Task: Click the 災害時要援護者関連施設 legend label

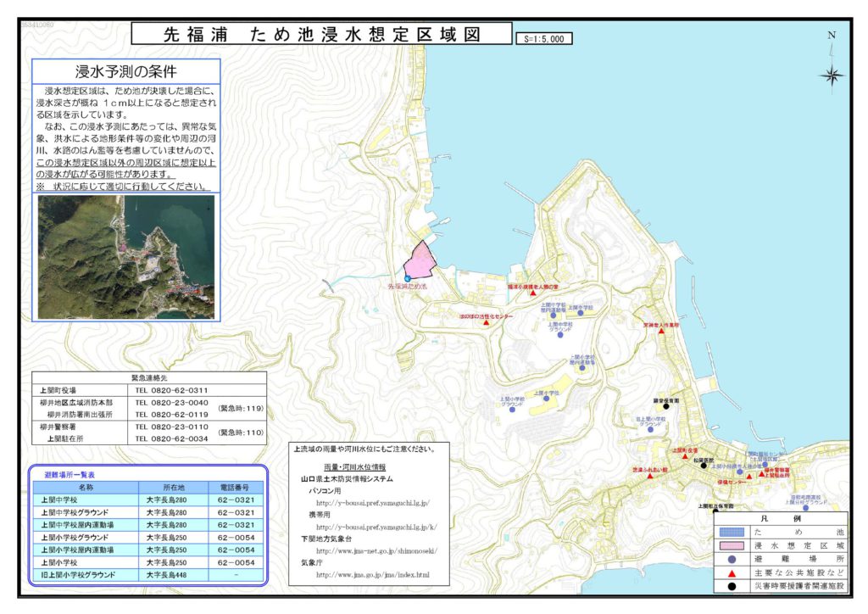Action: [x=799, y=586]
